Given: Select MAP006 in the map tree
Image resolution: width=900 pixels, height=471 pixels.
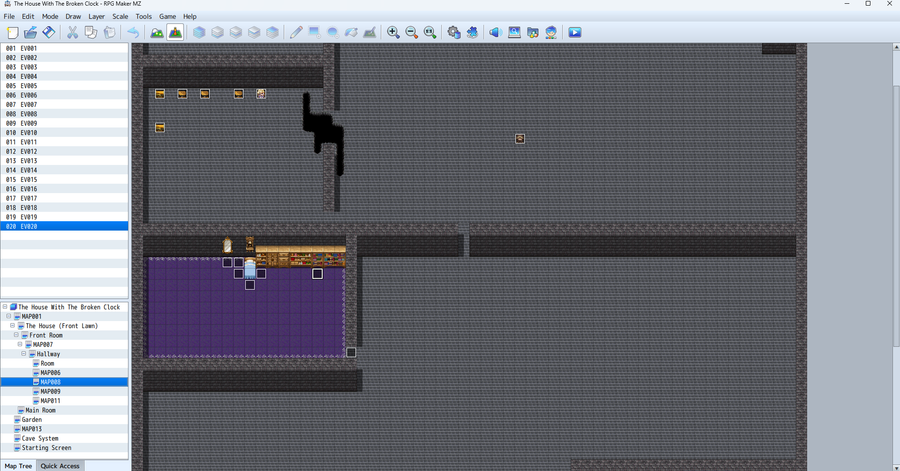Looking at the screenshot, I should pyautogui.click(x=51, y=373).
